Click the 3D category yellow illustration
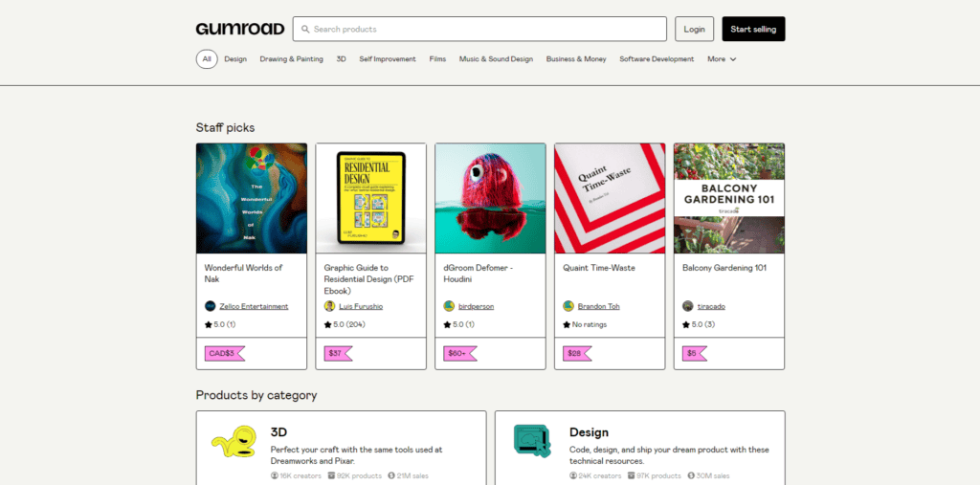This screenshot has width=980, height=485. [x=234, y=443]
